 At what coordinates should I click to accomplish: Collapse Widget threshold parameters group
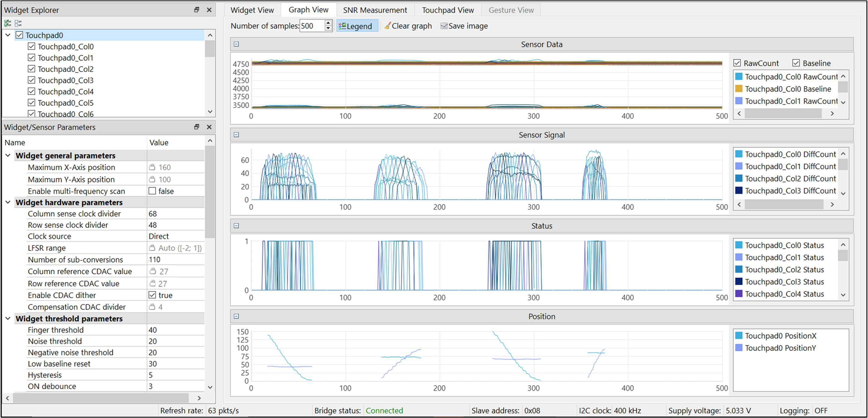(x=8, y=318)
